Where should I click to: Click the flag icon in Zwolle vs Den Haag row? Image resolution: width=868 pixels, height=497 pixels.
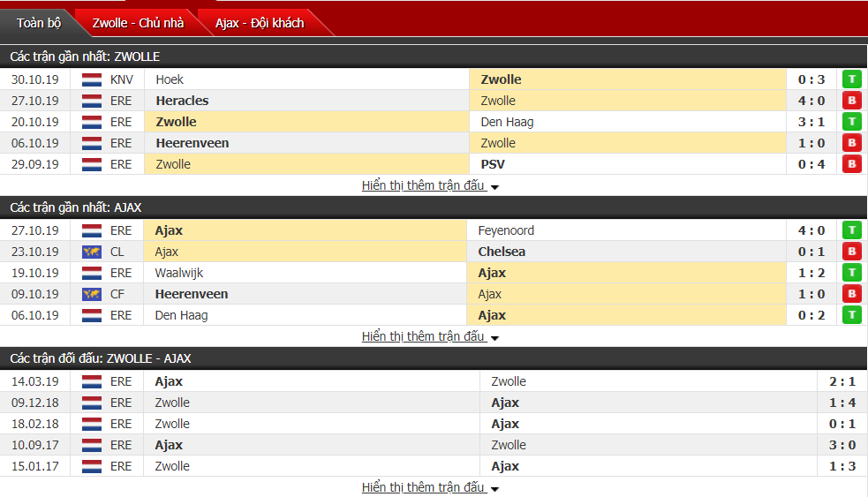click(92, 122)
